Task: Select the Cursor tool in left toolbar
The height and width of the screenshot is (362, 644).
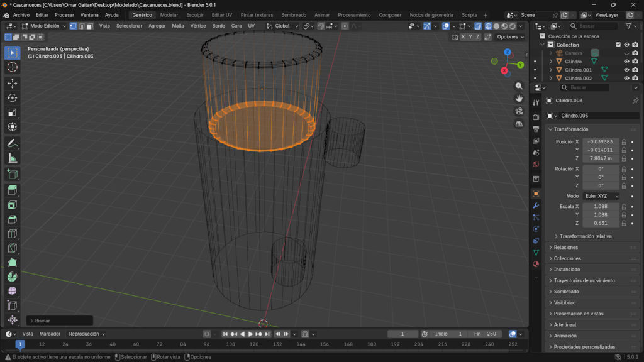Action: click(x=12, y=67)
